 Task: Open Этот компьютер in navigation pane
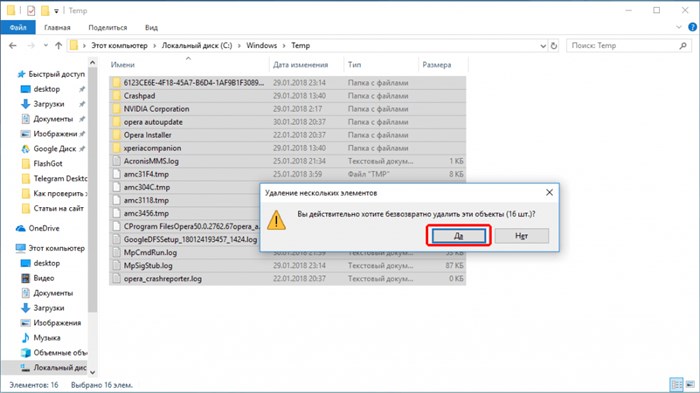click(56, 248)
